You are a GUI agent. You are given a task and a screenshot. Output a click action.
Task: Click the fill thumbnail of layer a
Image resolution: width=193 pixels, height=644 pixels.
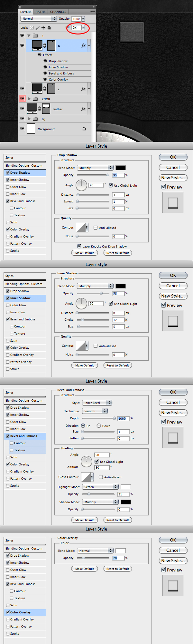coord(37,88)
